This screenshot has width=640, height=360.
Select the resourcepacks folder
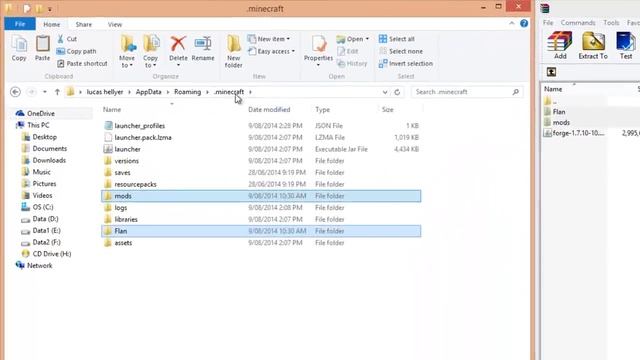click(261, 184)
